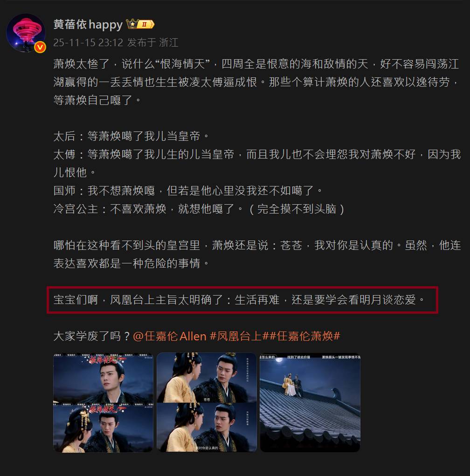Click the opening 萧焕太惨了 paragraph
Viewport: 470px width, 476px height.
click(256, 82)
